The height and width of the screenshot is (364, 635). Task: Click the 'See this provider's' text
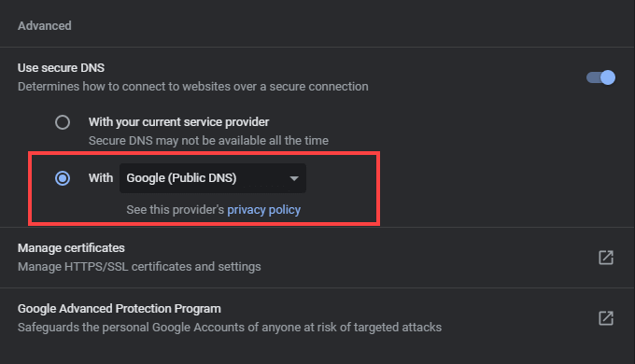coord(176,210)
